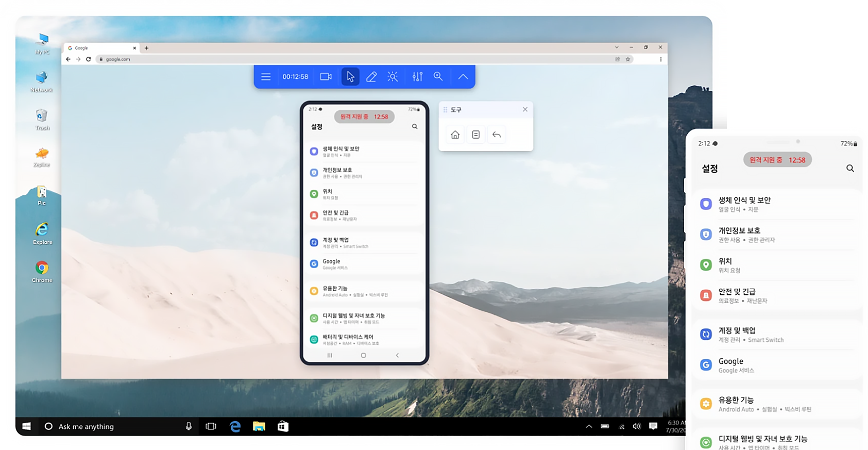Open Google 서비스 on large phone
The width and height of the screenshot is (868, 450).
click(778, 365)
